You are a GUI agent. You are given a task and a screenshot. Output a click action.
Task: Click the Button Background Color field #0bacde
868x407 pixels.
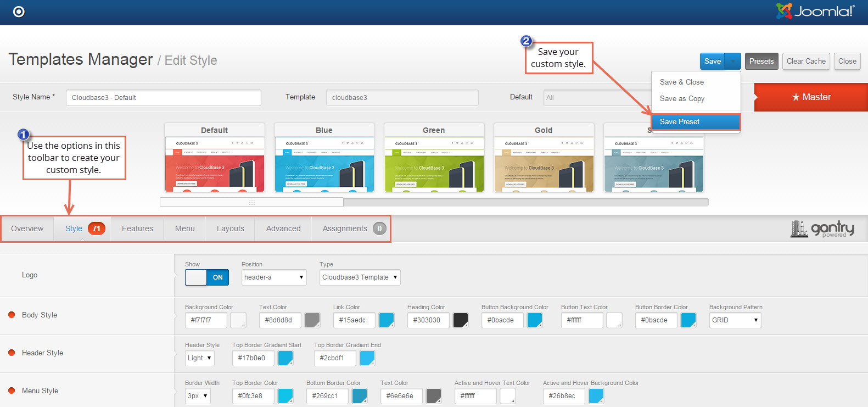[503, 320]
